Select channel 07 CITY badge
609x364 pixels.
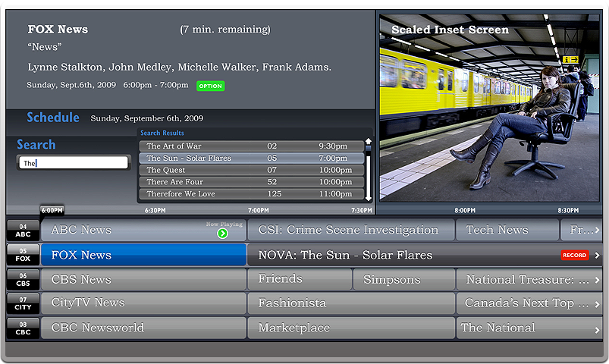[x=23, y=303]
